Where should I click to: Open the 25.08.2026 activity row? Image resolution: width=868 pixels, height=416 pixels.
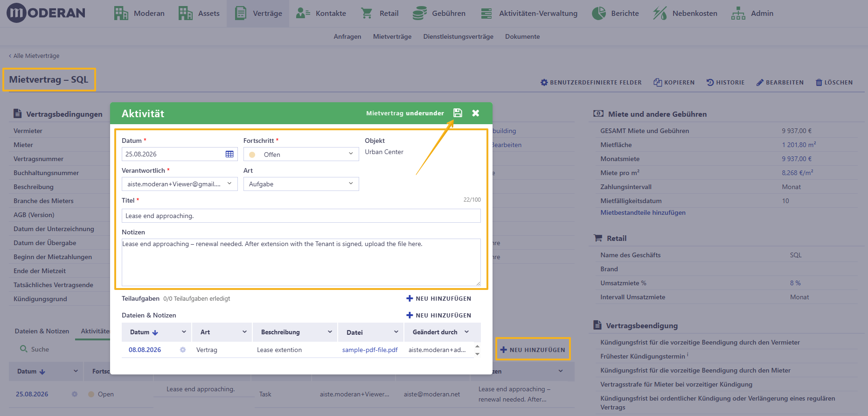pos(32,394)
